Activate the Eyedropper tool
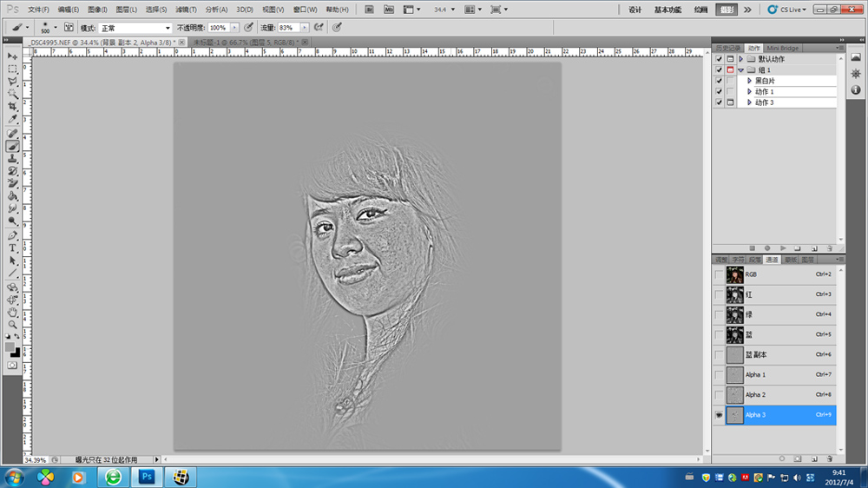868x488 pixels. [13, 119]
